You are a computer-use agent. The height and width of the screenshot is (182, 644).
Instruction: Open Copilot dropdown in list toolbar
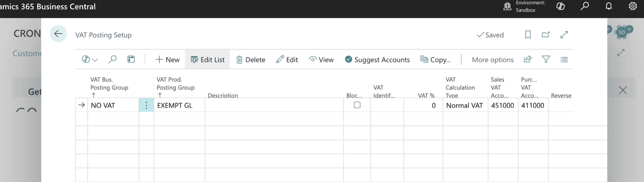(90, 59)
